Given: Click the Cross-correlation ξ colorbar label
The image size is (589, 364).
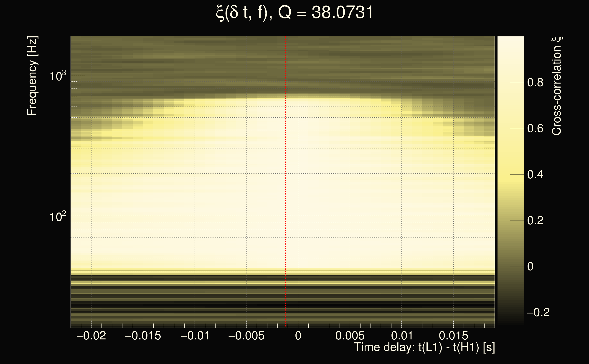Looking at the screenshot, I should coord(557,86).
